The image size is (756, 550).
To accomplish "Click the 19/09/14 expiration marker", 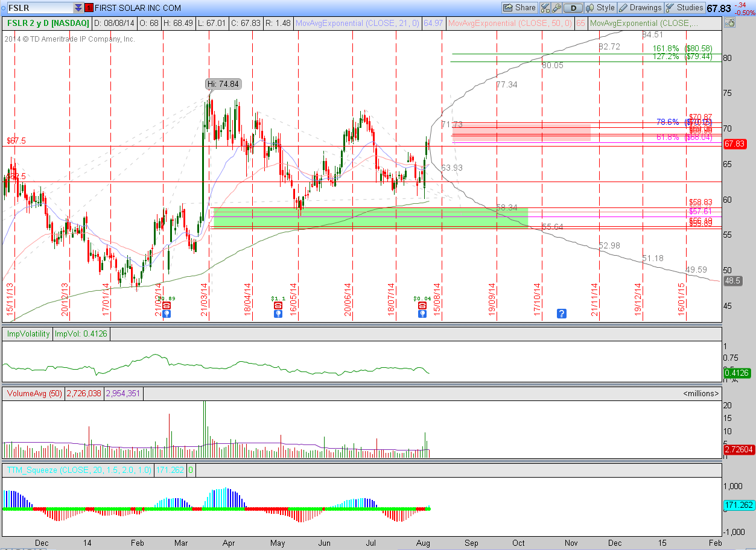I will click(492, 300).
